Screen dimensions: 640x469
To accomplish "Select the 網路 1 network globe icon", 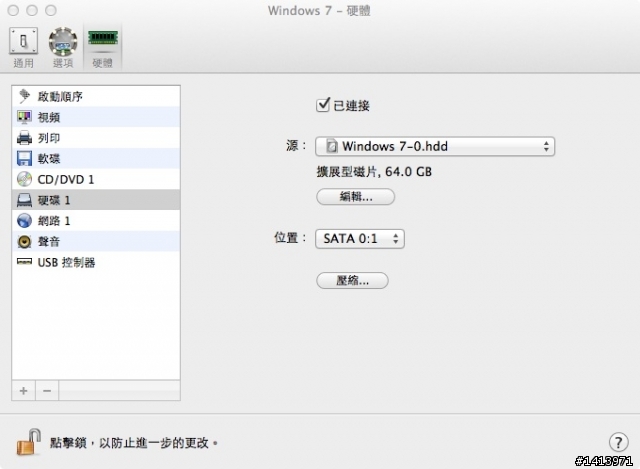I will pyautogui.click(x=24, y=221).
